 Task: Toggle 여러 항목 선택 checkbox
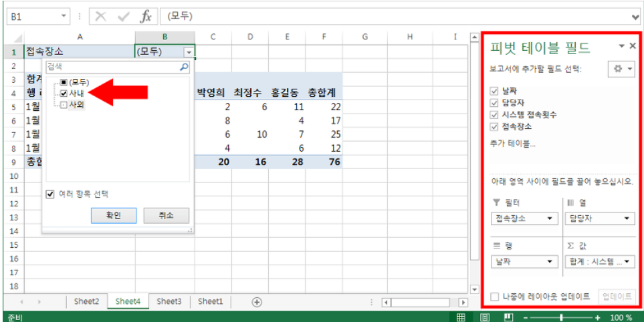pyautogui.click(x=50, y=194)
